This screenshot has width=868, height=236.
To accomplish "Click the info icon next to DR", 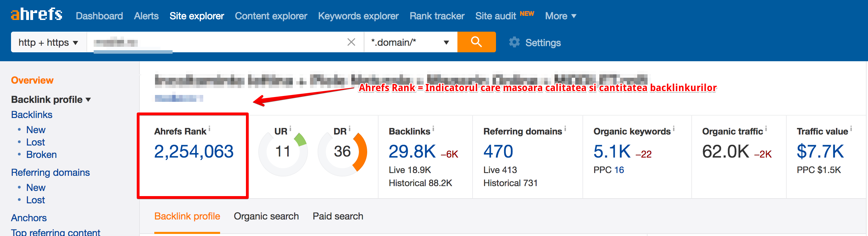I will pos(350,129).
